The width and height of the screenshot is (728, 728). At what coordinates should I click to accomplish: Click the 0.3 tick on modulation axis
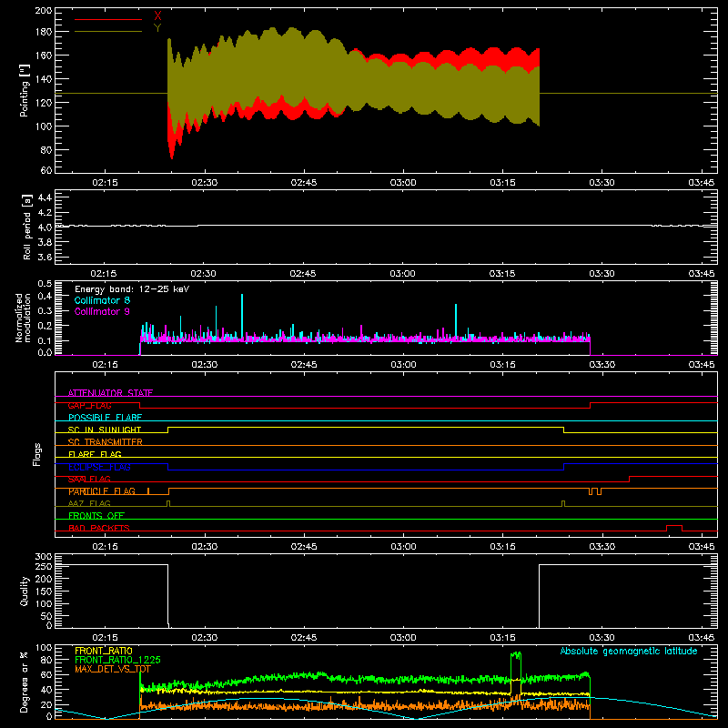click(45, 310)
